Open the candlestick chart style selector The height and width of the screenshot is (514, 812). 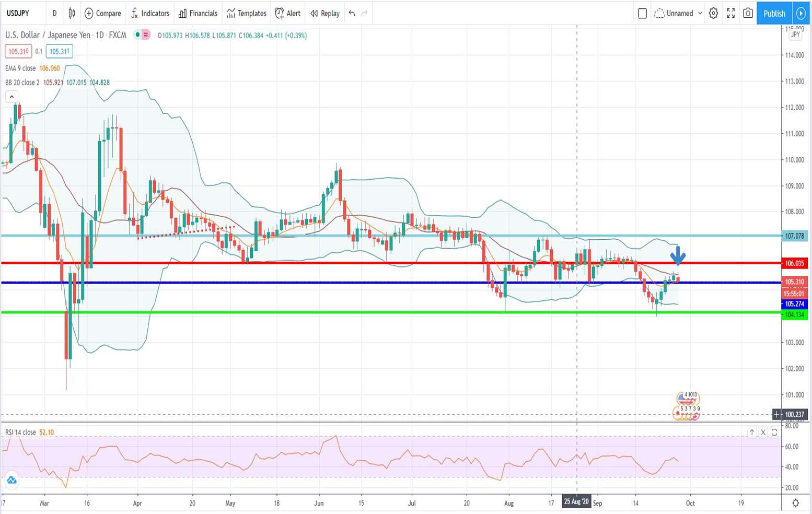pos(72,13)
